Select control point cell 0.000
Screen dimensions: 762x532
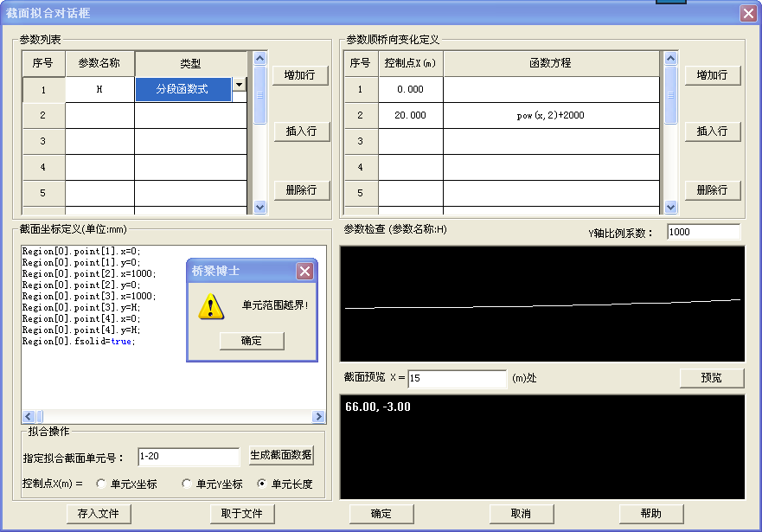tap(411, 89)
